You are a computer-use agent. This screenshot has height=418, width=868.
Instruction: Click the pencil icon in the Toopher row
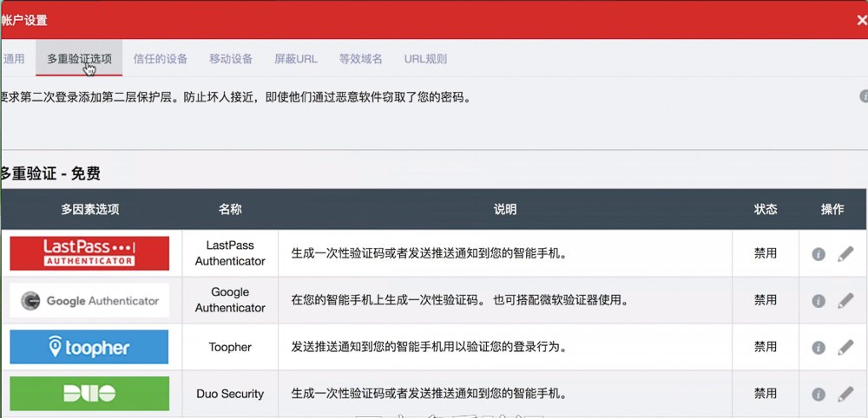tap(845, 348)
